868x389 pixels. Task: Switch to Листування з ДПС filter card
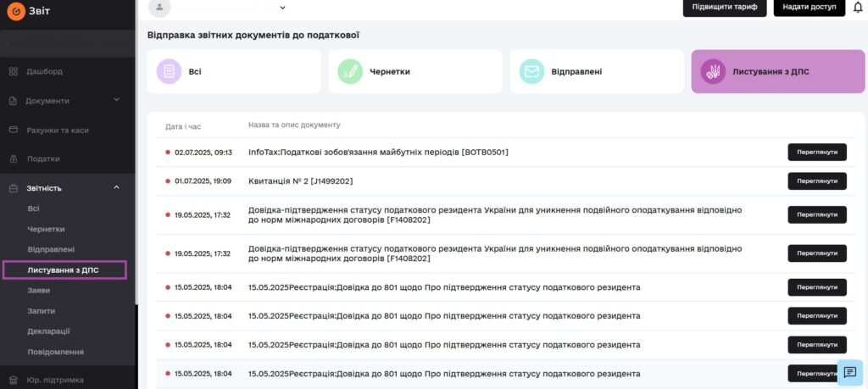tap(778, 71)
